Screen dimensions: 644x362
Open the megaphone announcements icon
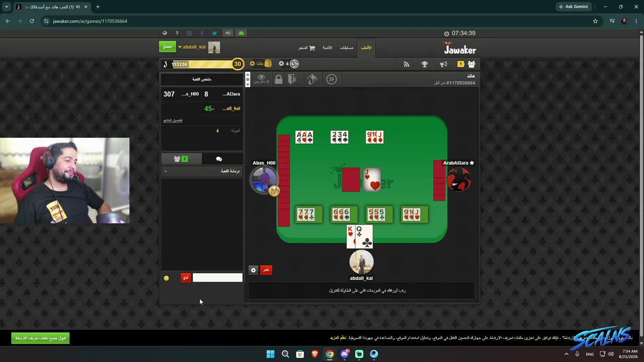[x=443, y=64]
